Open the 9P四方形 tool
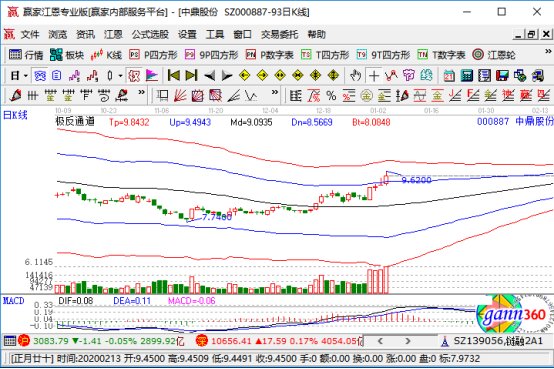This screenshot has width=554, height=369. coord(211,55)
